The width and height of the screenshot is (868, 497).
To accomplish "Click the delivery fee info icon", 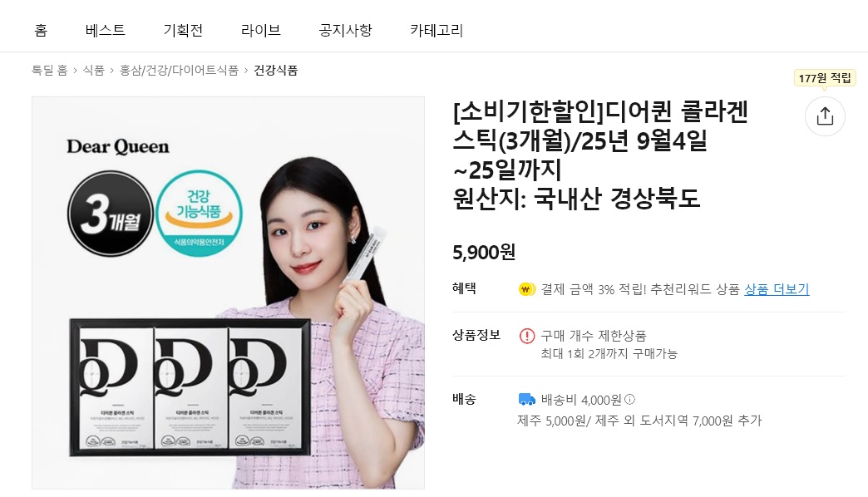I will [x=630, y=399].
